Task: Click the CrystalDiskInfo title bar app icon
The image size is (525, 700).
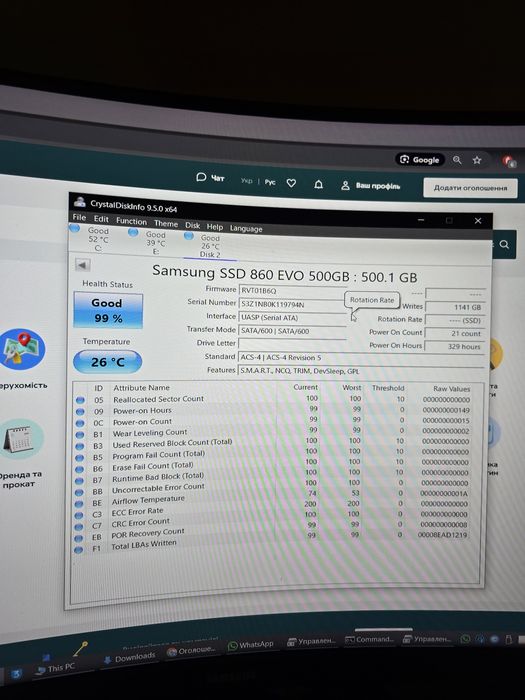Action: click(80, 202)
